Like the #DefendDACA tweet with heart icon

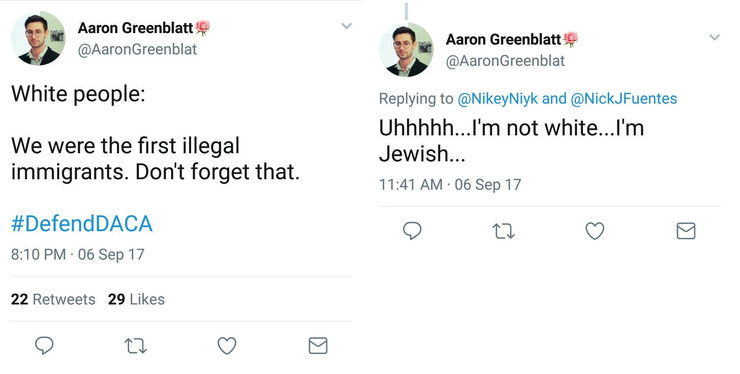227,346
